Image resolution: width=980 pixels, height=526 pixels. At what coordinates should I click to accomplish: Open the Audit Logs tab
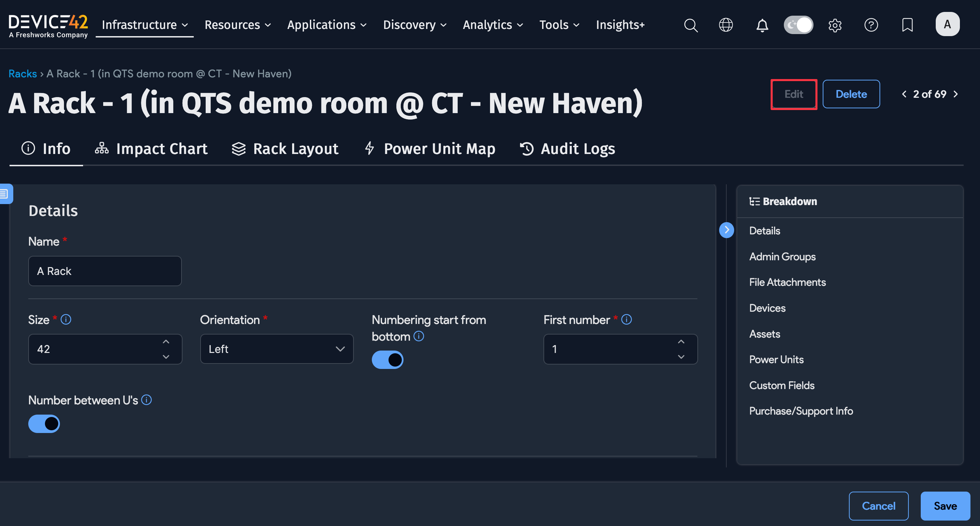coord(567,149)
